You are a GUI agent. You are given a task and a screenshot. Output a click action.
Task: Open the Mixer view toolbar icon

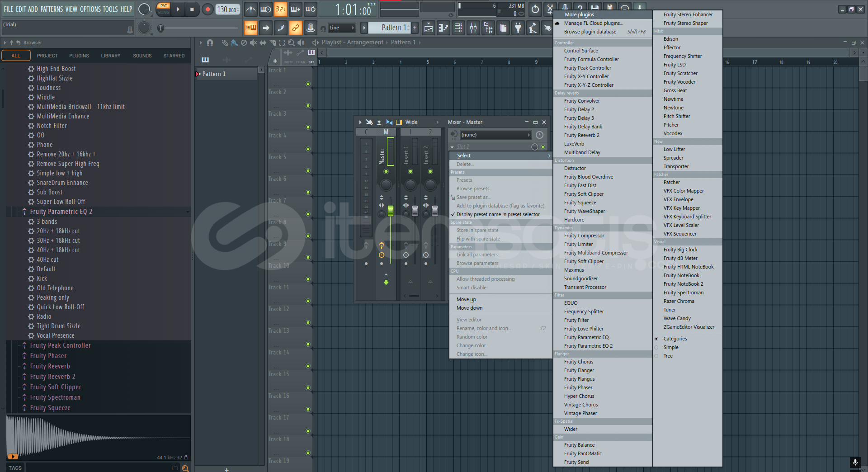click(x=473, y=28)
